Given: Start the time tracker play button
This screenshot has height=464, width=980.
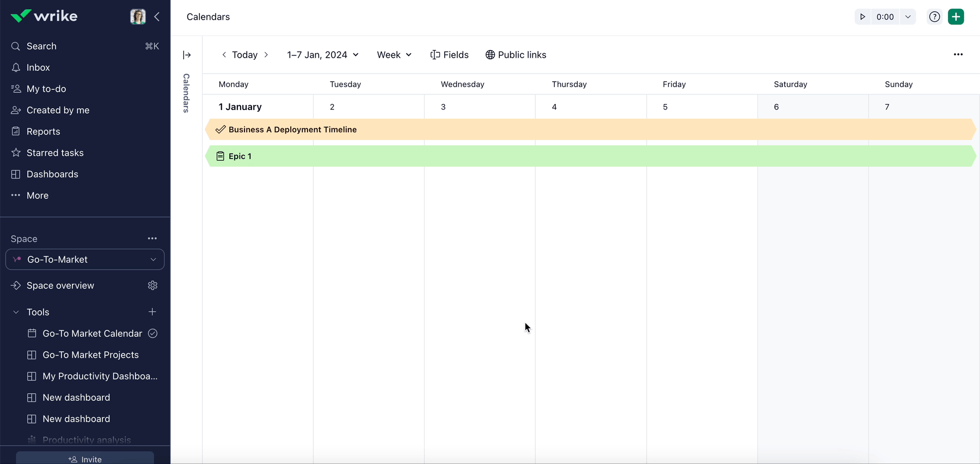Looking at the screenshot, I should pyautogui.click(x=862, y=17).
